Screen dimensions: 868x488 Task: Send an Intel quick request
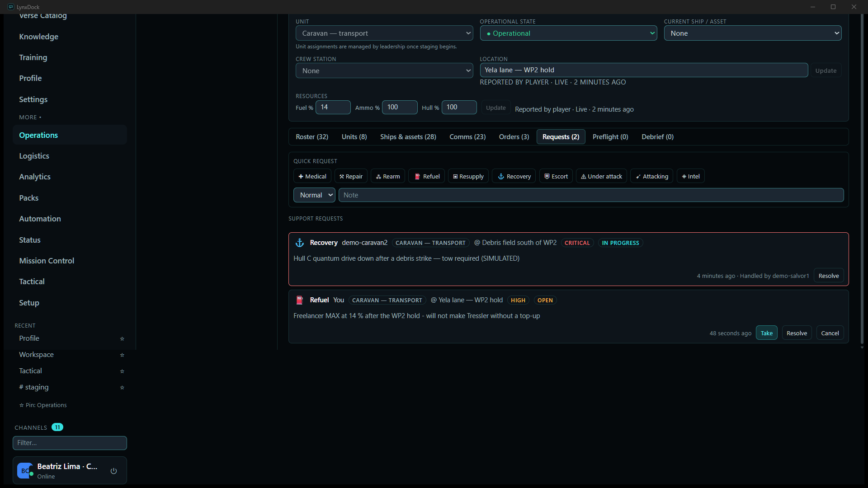pos(690,176)
